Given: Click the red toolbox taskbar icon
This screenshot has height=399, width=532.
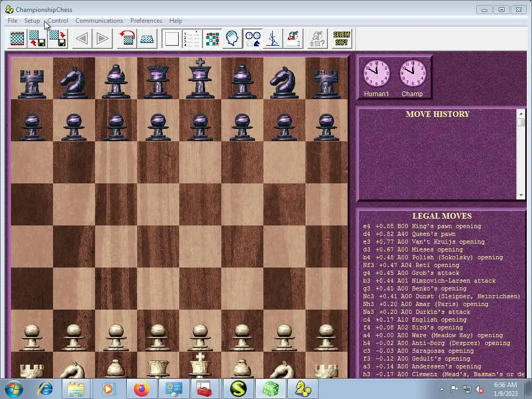Looking at the screenshot, I should [204, 389].
